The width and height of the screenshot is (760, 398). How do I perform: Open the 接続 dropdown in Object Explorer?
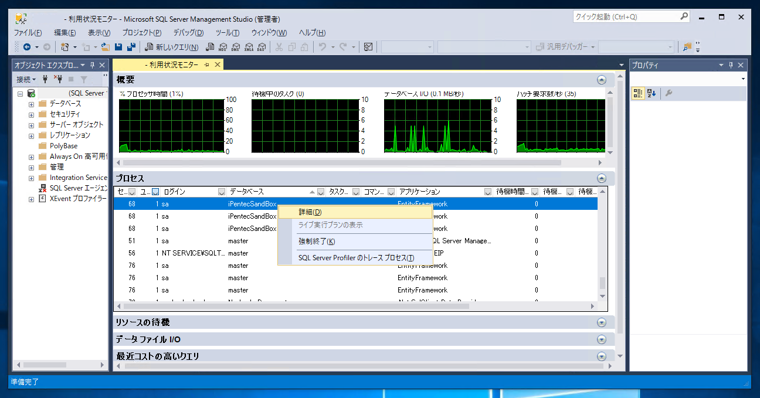coord(26,79)
